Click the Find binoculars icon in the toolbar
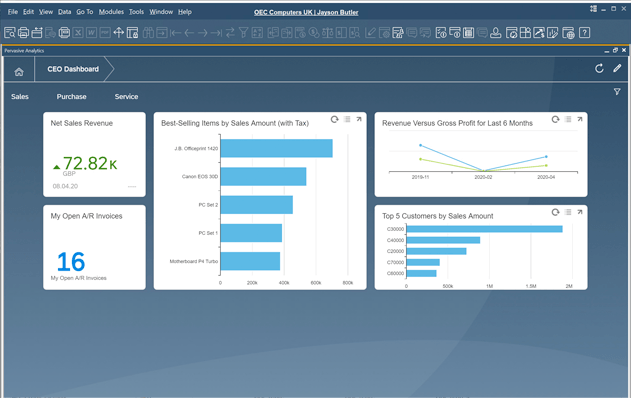This screenshot has height=398, width=631. click(x=148, y=33)
